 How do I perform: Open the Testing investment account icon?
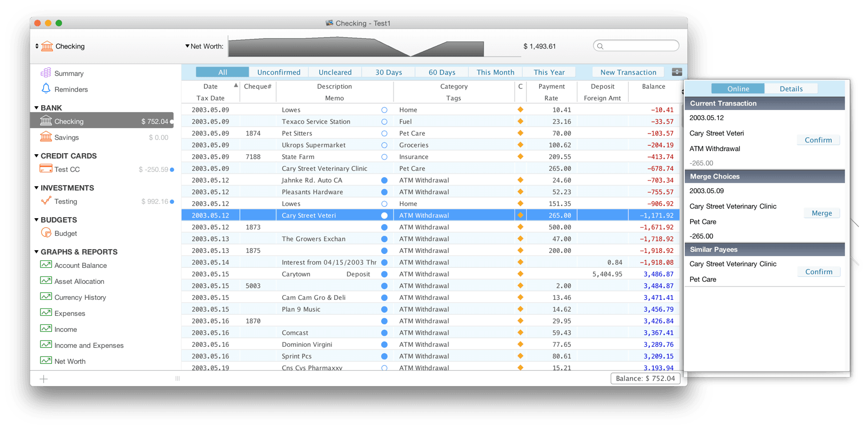[46, 201]
